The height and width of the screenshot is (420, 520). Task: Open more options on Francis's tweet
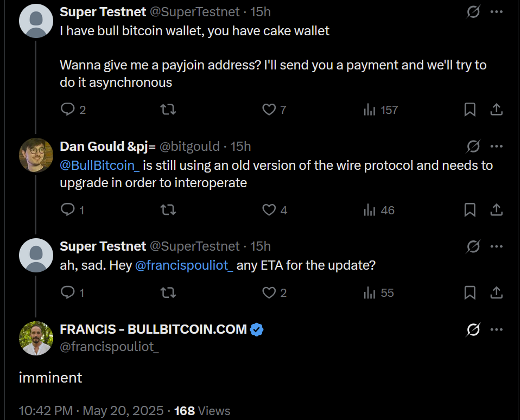coord(496,329)
